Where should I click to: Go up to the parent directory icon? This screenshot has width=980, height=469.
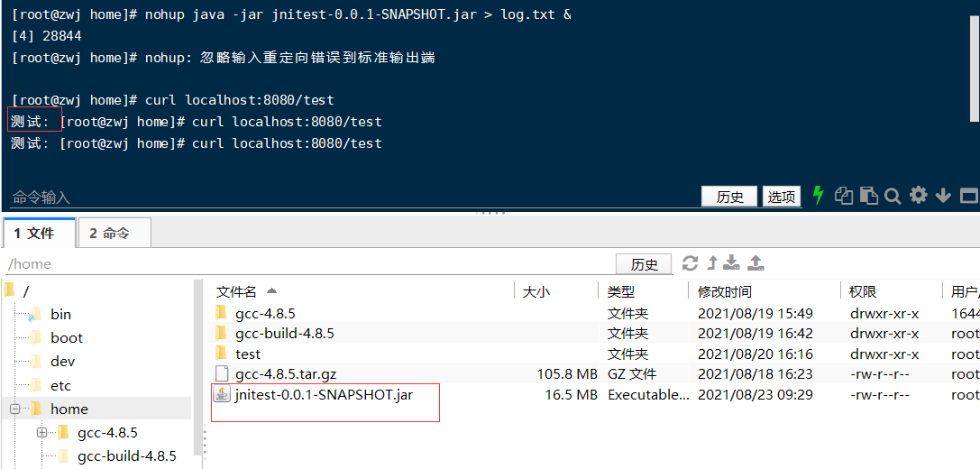pyautogui.click(x=712, y=262)
